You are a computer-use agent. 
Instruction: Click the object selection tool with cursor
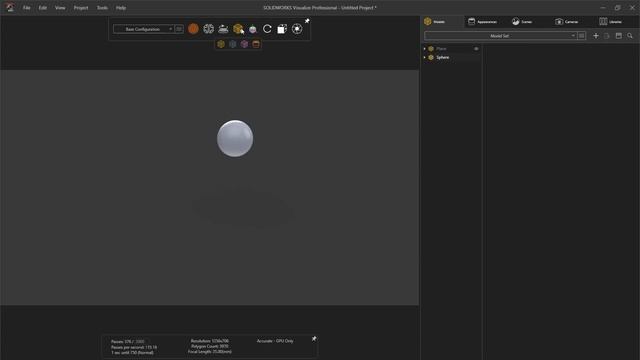(x=238, y=29)
